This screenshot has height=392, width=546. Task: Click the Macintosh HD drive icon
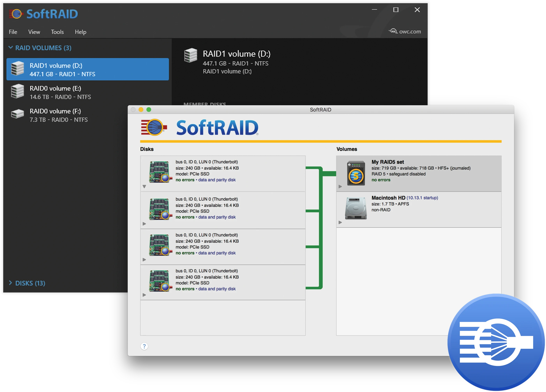[x=356, y=208]
